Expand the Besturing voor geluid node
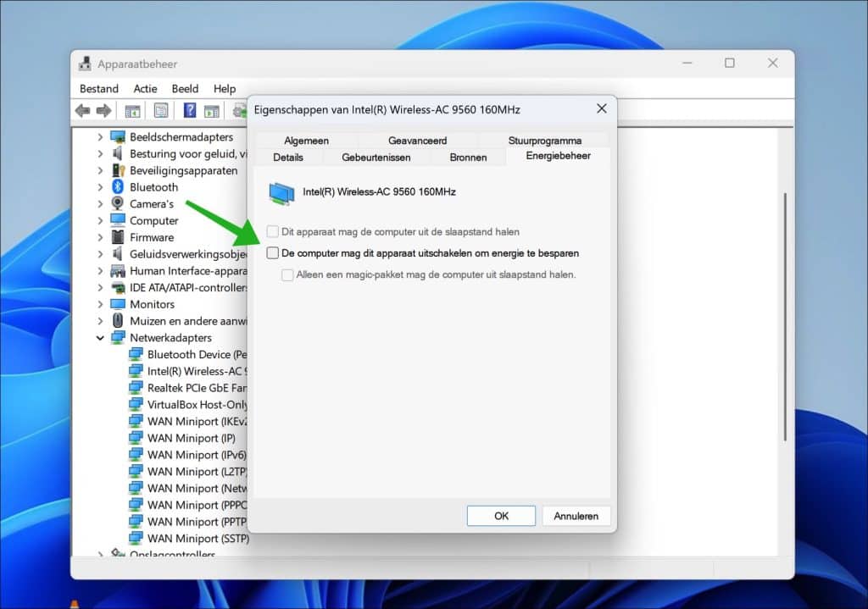The image size is (868, 609). tap(100, 154)
